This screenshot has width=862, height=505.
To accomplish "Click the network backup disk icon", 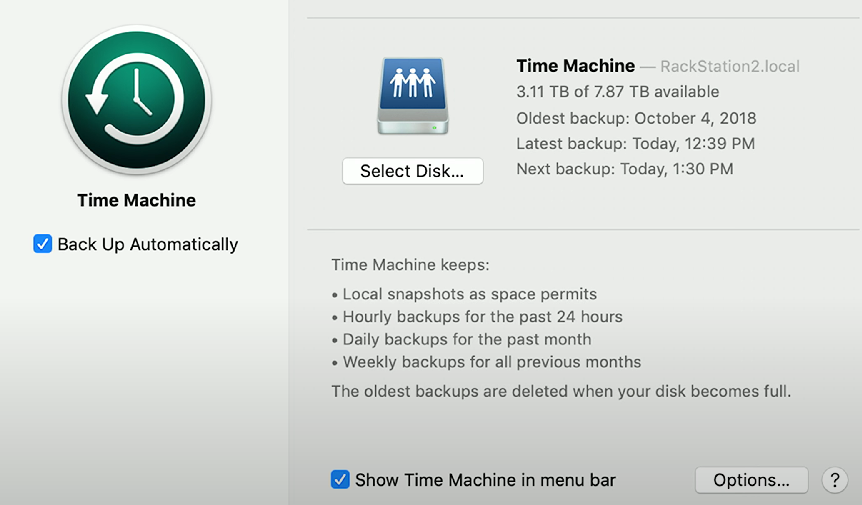I will pos(413,96).
